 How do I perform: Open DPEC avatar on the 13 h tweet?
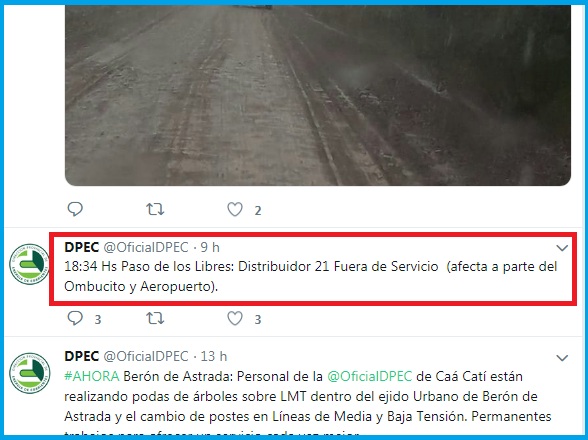(x=29, y=373)
